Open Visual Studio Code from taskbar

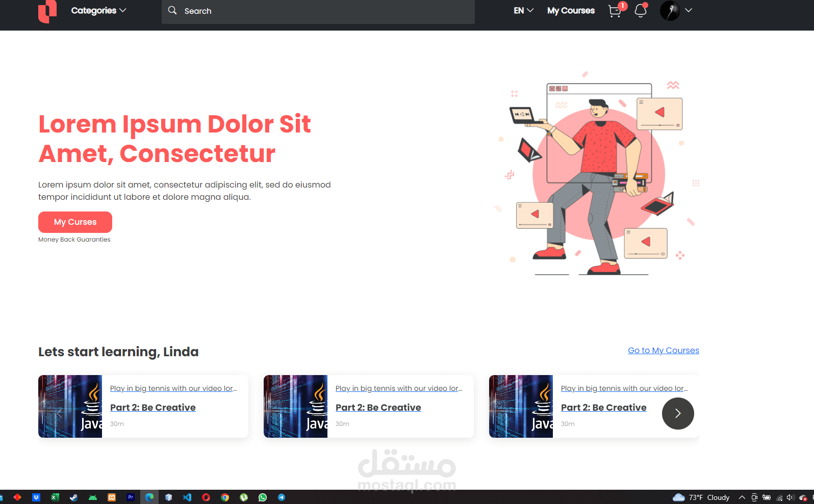click(x=187, y=497)
